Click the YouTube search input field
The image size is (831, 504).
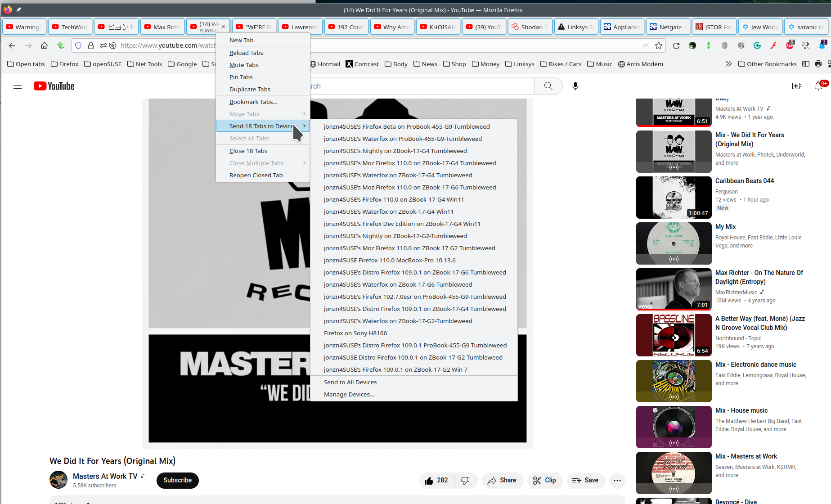[x=422, y=86]
